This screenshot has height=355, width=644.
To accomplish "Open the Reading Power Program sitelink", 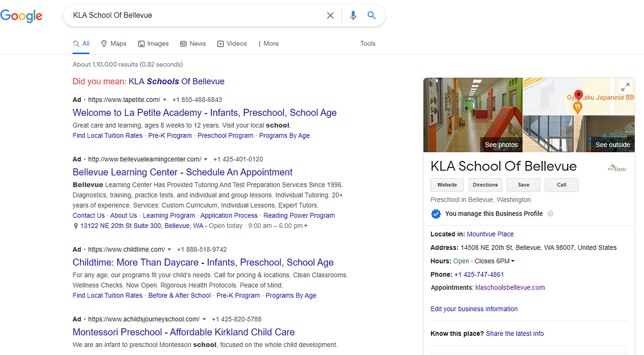I will pos(299,216).
